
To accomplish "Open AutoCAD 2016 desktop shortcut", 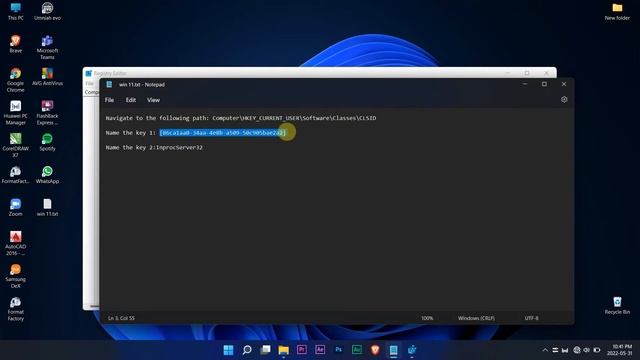I will [x=16, y=243].
